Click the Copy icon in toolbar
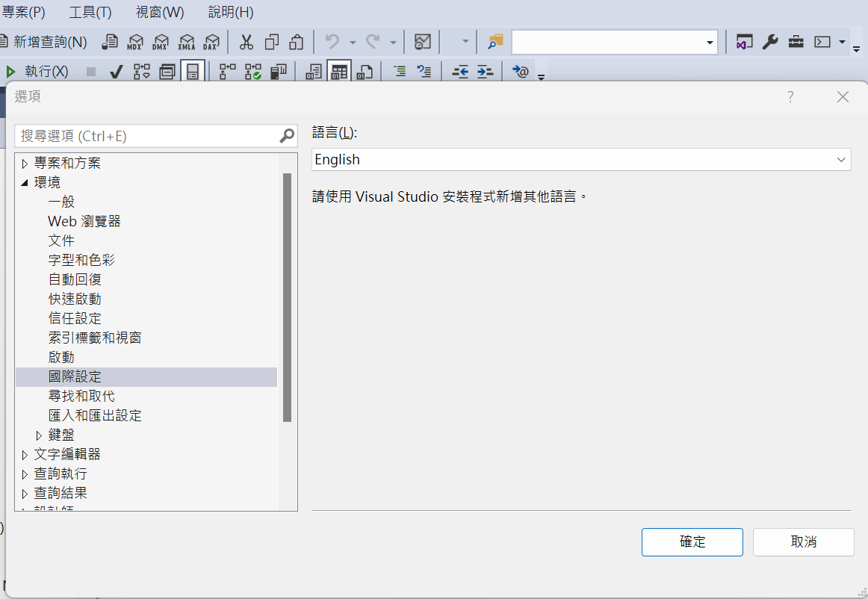The image size is (868, 599). (272, 42)
